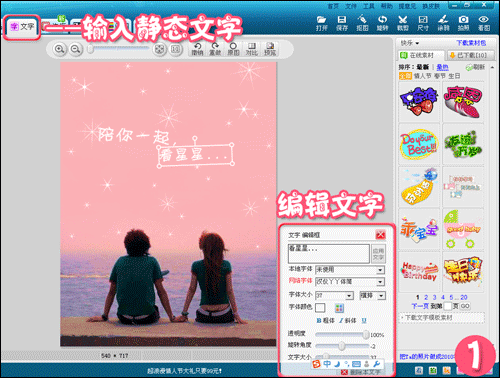Select the 涂鸦 doodle brush tool
500x378 pixels.
click(443, 23)
